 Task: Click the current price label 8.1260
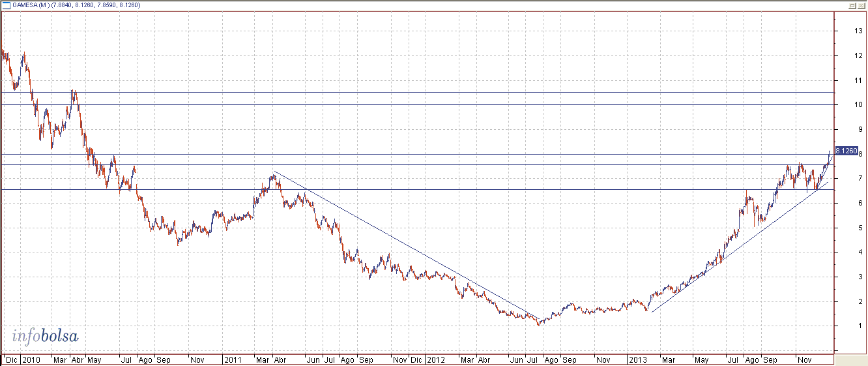coord(846,151)
